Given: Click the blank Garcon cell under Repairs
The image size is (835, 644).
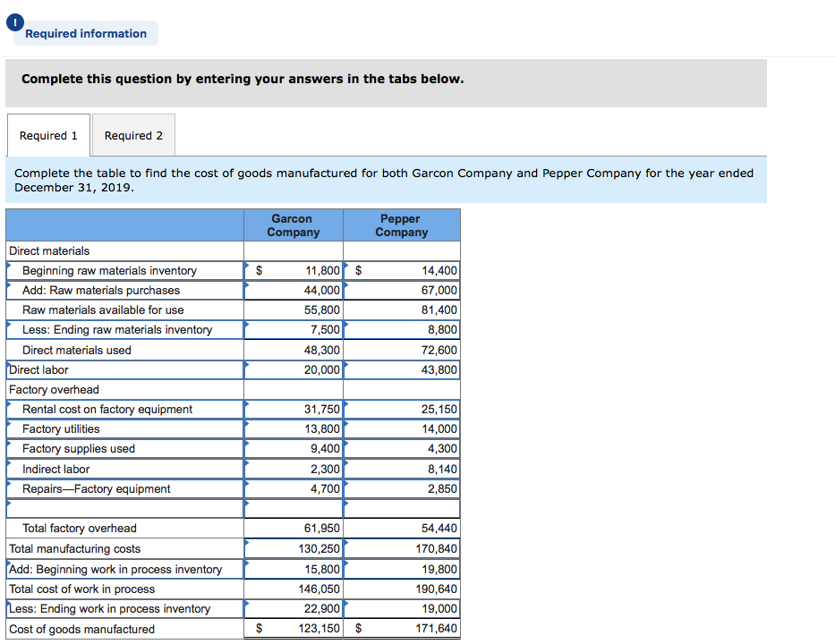Looking at the screenshot, I should [294, 508].
